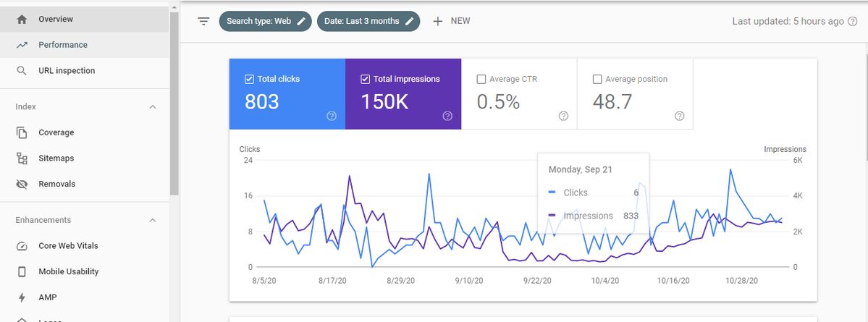Open Removals menu item
The image size is (868, 322).
[84, 185]
